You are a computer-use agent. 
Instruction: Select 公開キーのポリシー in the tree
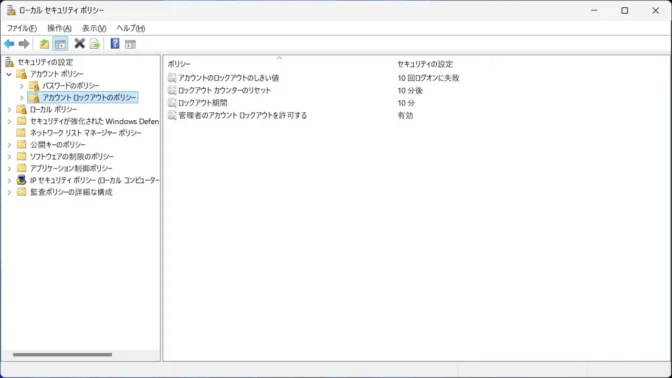click(57, 144)
